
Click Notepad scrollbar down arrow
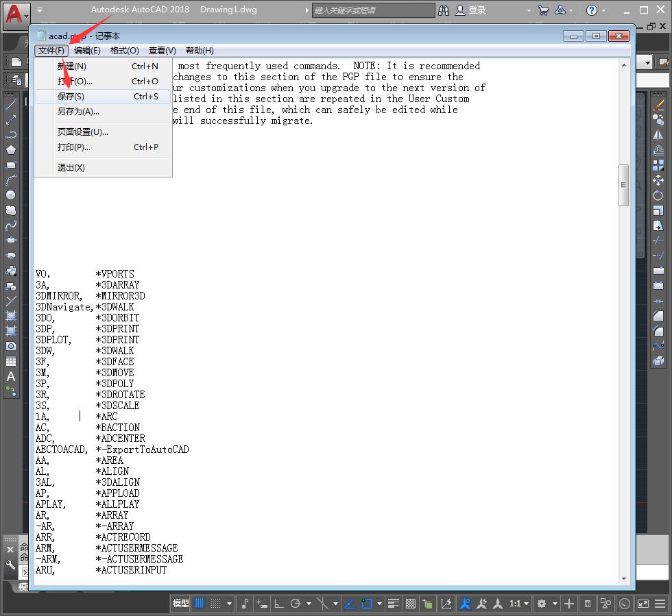(x=623, y=579)
